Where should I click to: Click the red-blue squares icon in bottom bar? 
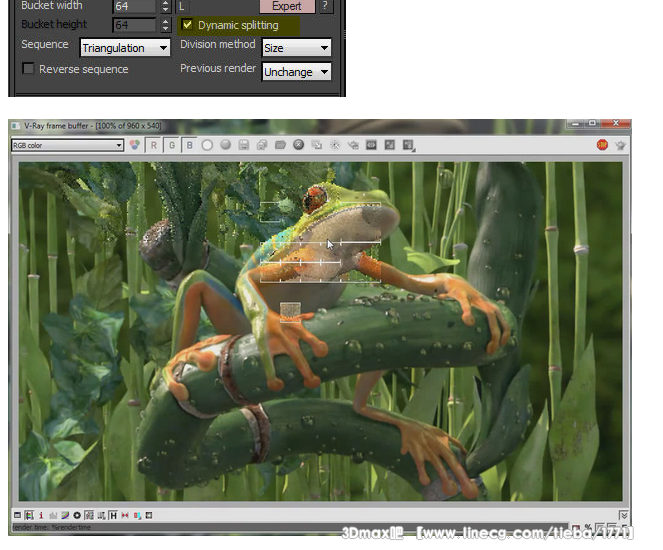point(137,515)
